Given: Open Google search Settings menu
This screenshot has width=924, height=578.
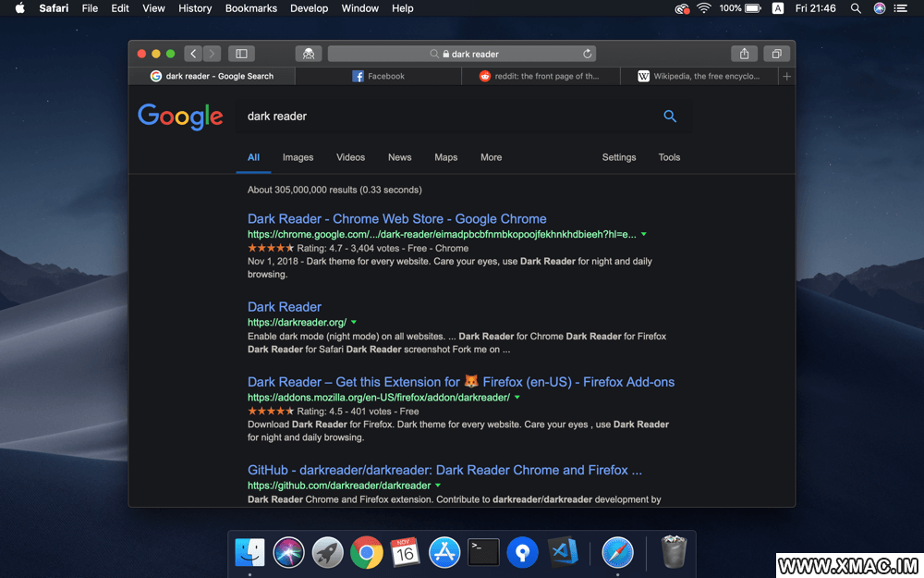Looking at the screenshot, I should [619, 157].
